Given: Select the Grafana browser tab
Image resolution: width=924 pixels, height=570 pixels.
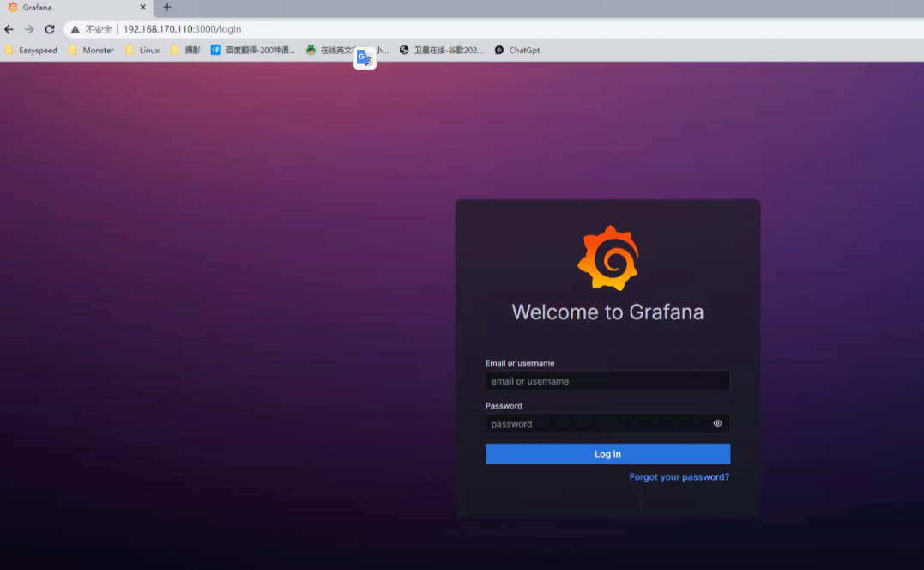Looking at the screenshot, I should click(76, 8).
